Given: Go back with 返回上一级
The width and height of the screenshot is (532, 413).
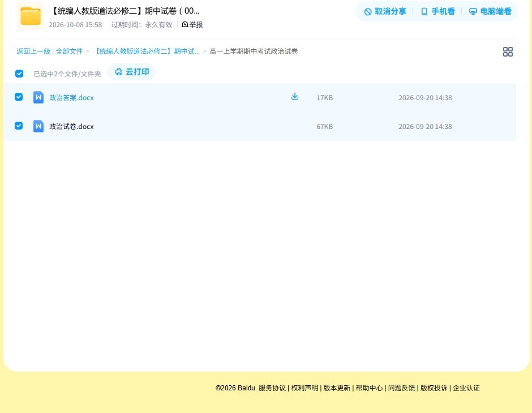Looking at the screenshot, I should 33,51.
